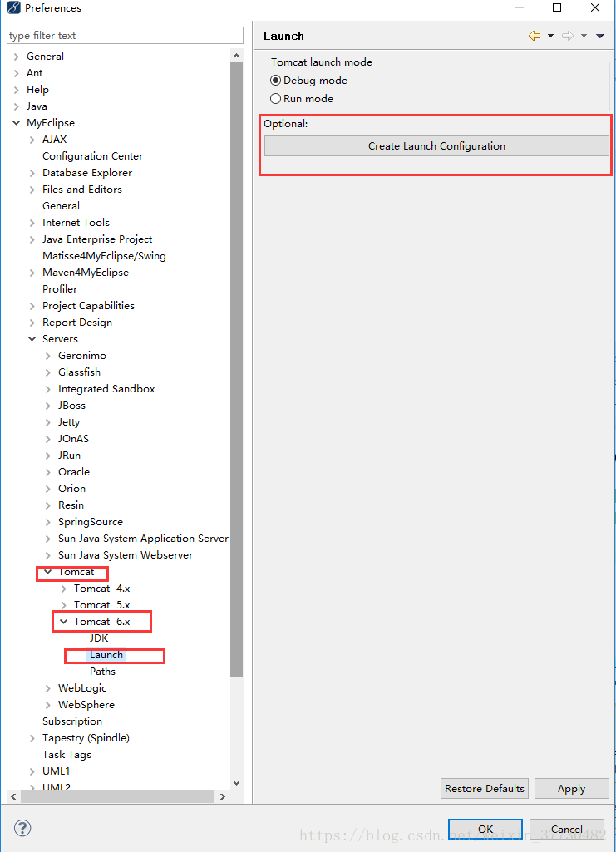Expand the Help tree node
616x852 pixels.
tap(17, 90)
